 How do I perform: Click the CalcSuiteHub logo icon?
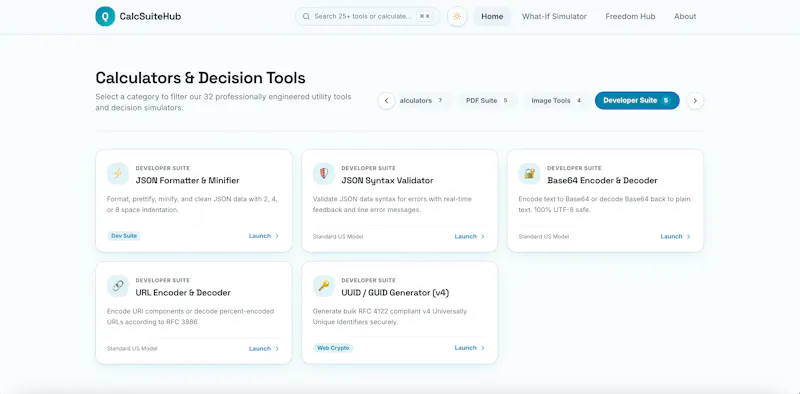click(x=105, y=16)
